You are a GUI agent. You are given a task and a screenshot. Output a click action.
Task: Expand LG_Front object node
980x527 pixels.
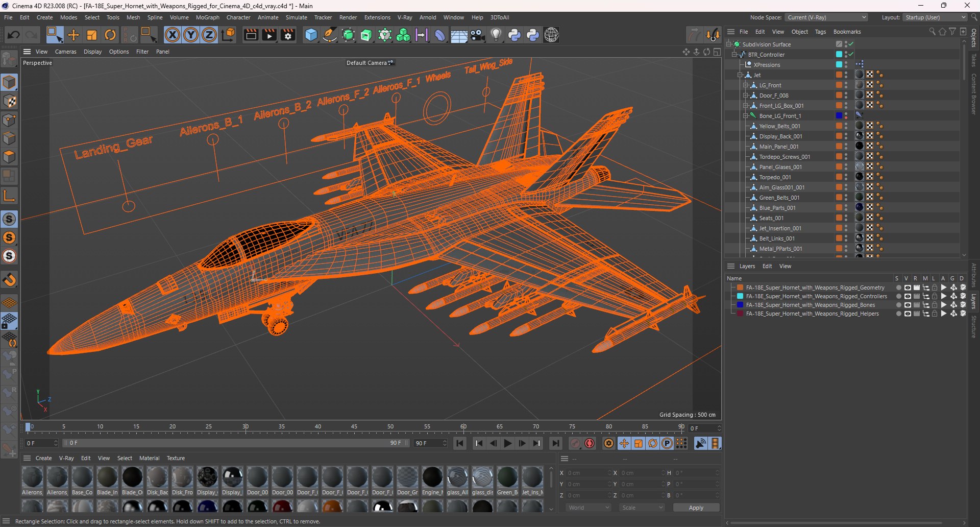[x=746, y=85]
